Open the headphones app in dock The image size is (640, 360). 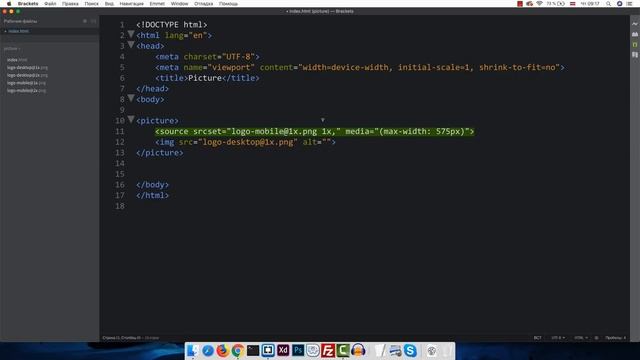(358, 351)
